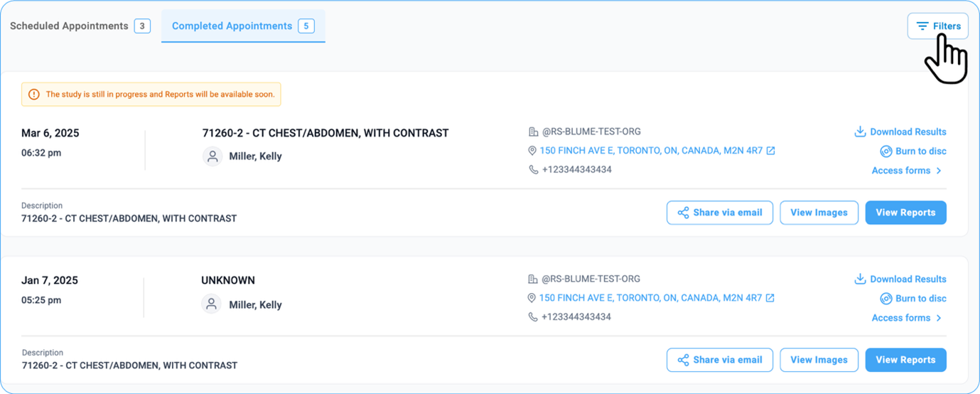The width and height of the screenshot is (980, 394).
Task: Share the Mar 6 study via email
Action: tap(719, 213)
